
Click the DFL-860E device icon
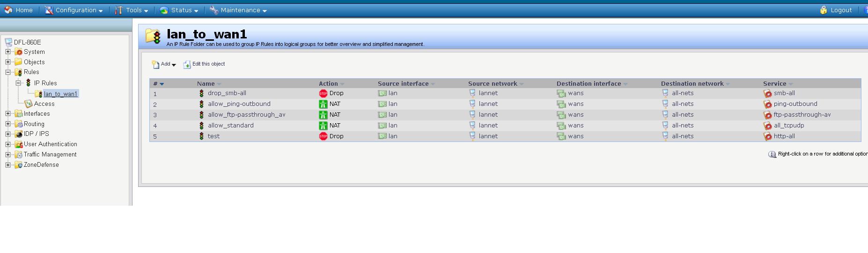click(8, 42)
